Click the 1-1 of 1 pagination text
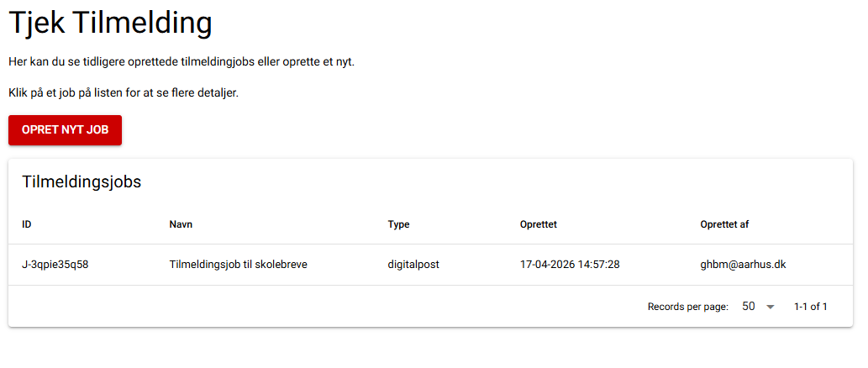 pos(810,307)
